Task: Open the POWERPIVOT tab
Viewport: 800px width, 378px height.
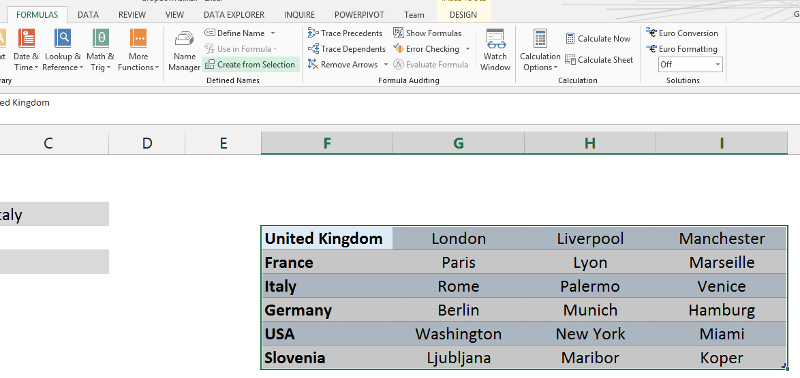Action: (x=360, y=15)
